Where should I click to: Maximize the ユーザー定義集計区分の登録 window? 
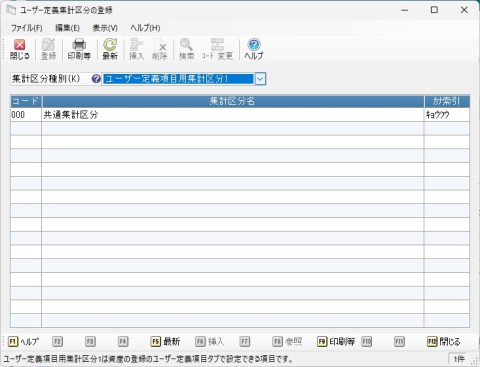coord(434,10)
